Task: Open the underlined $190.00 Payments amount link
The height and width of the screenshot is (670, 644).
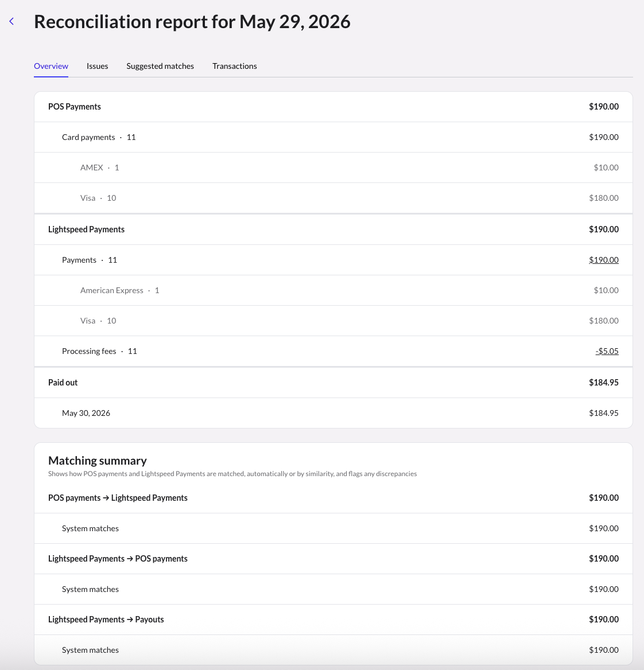Action: (x=603, y=260)
